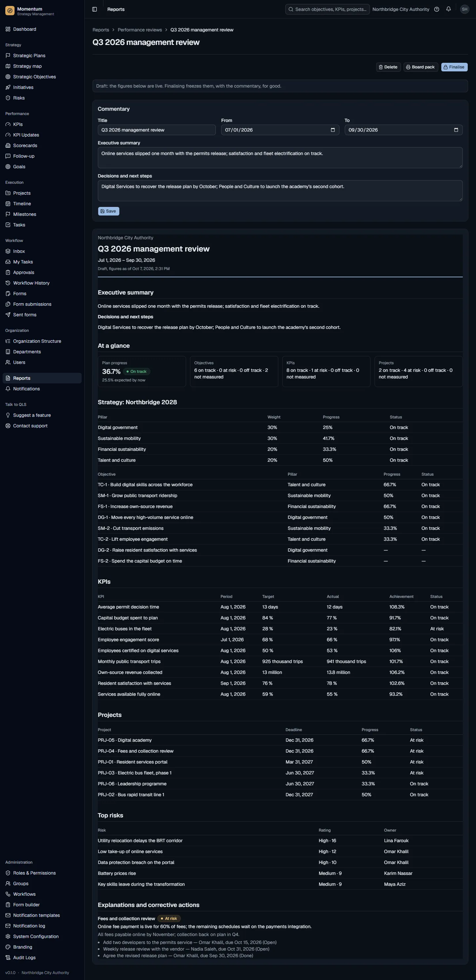This screenshot has width=476, height=980.
Task: Follow the Performance reviews breadcrumb
Action: click(x=139, y=30)
